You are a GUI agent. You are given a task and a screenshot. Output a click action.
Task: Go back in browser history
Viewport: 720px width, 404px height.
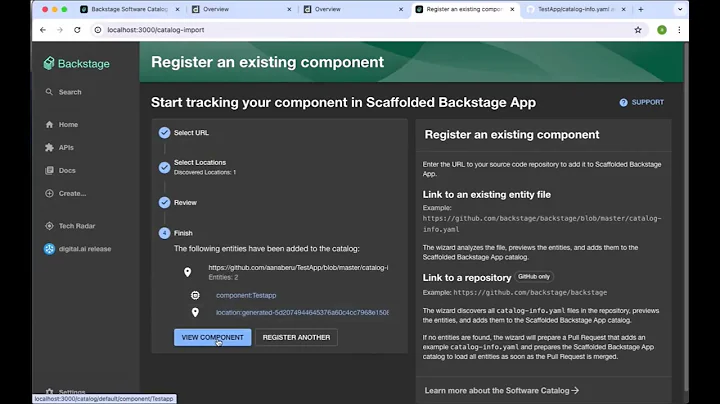click(x=43, y=30)
